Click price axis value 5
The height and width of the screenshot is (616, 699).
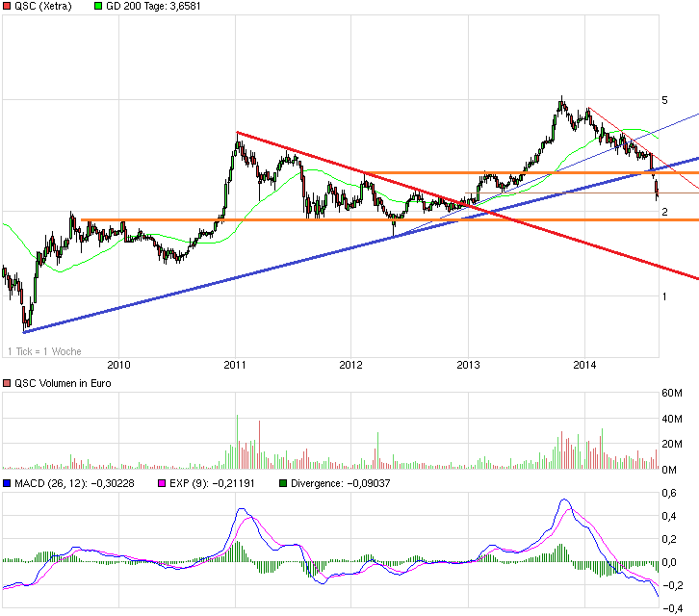(x=664, y=100)
